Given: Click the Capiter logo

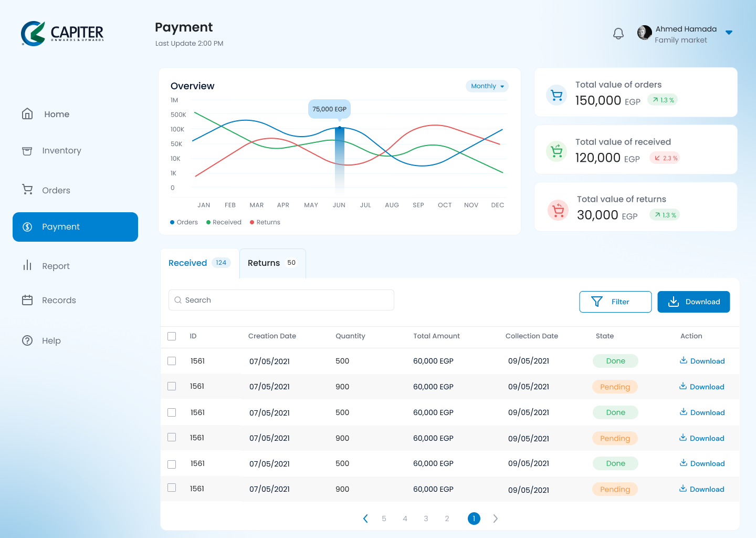Looking at the screenshot, I should tap(62, 34).
